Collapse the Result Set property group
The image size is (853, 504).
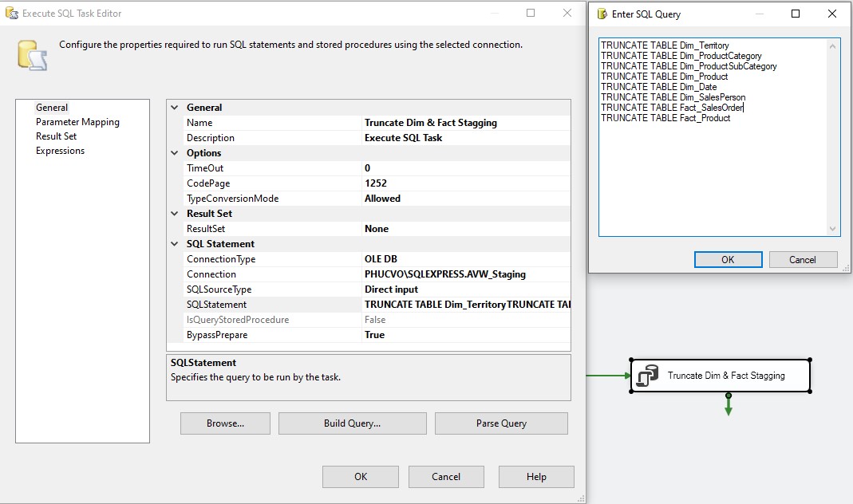175,214
